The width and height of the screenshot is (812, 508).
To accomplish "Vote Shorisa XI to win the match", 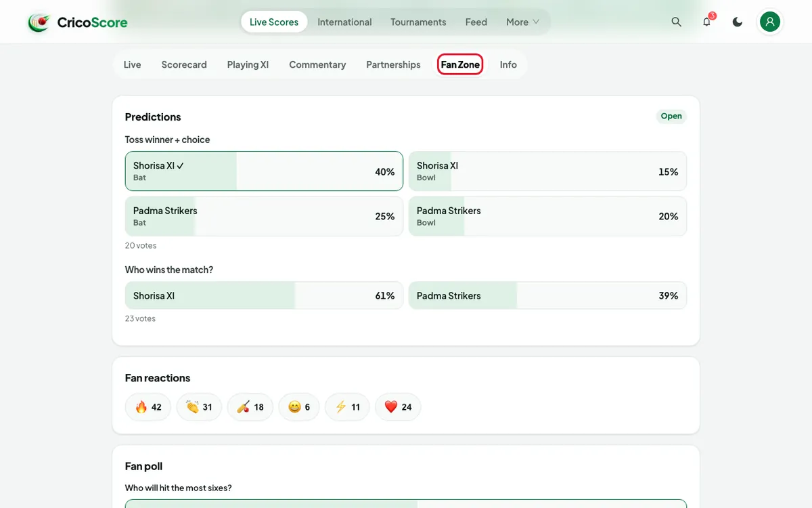I will click(x=264, y=295).
